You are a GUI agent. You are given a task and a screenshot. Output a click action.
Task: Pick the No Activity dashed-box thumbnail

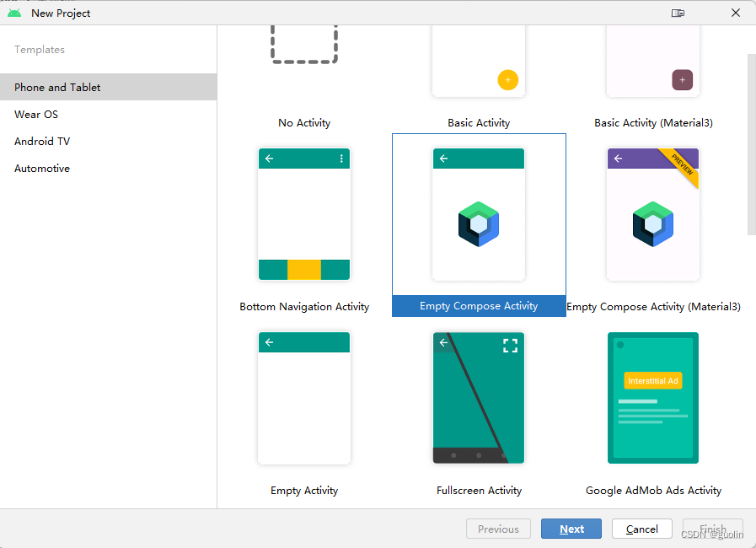coord(304,45)
